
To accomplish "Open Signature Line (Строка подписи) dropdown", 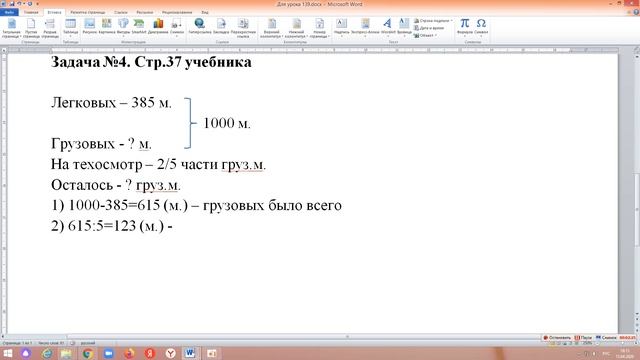I will click(433, 20).
